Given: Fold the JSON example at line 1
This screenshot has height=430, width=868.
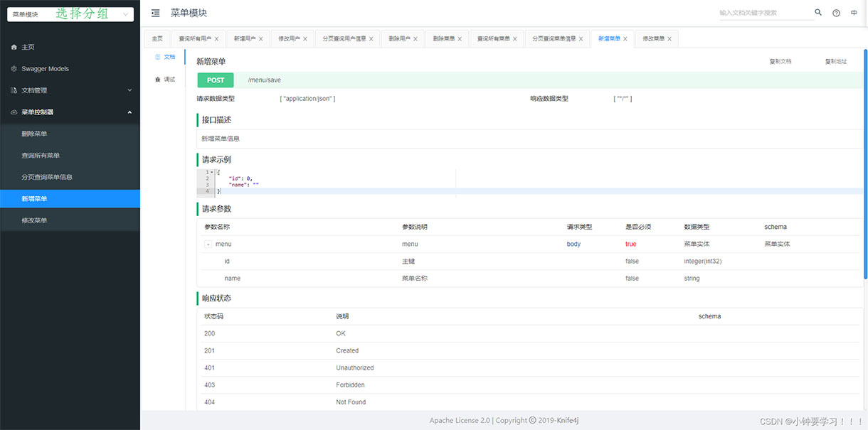Looking at the screenshot, I should [x=212, y=172].
